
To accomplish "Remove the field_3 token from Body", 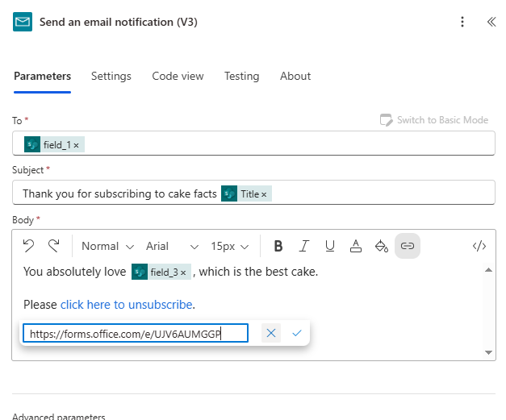I will 183,273.
